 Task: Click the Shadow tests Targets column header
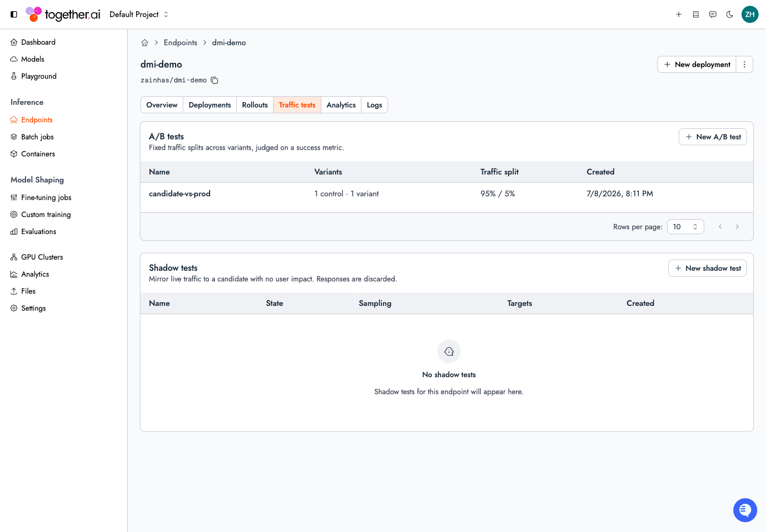tap(520, 303)
